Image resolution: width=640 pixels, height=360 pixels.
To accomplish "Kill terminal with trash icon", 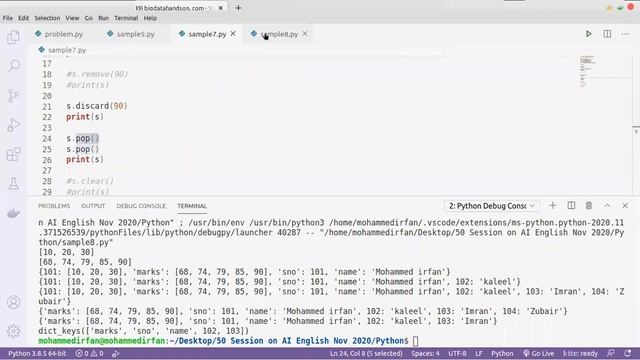I will coord(589,205).
